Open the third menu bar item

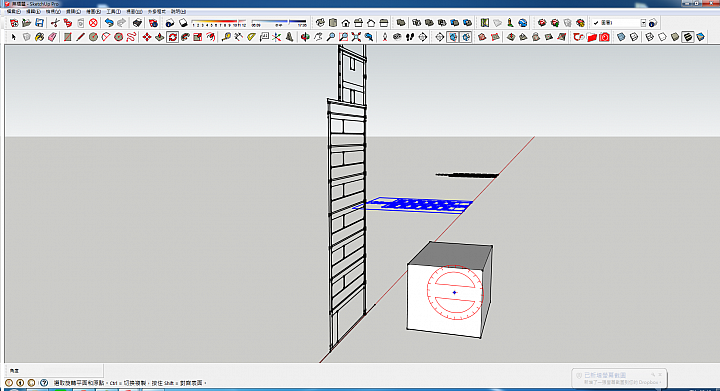click(x=53, y=11)
